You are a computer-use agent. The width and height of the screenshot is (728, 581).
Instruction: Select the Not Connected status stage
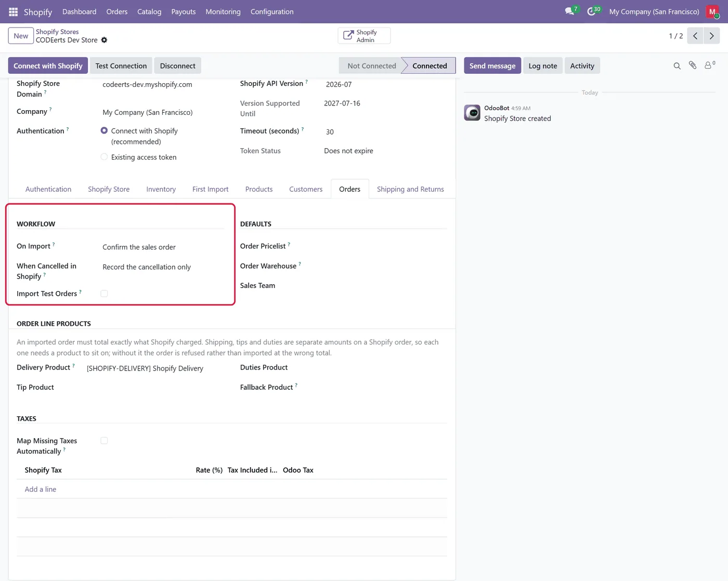pyautogui.click(x=371, y=65)
